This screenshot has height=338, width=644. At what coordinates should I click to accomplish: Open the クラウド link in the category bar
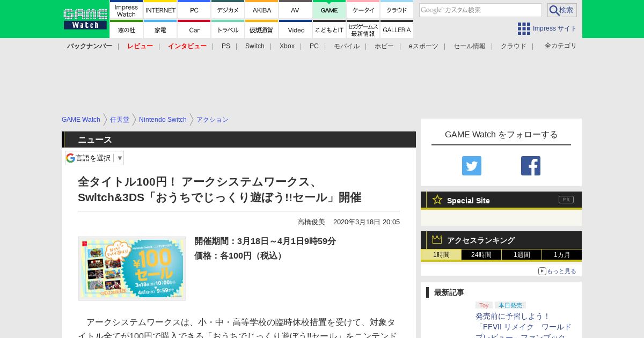click(x=514, y=46)
